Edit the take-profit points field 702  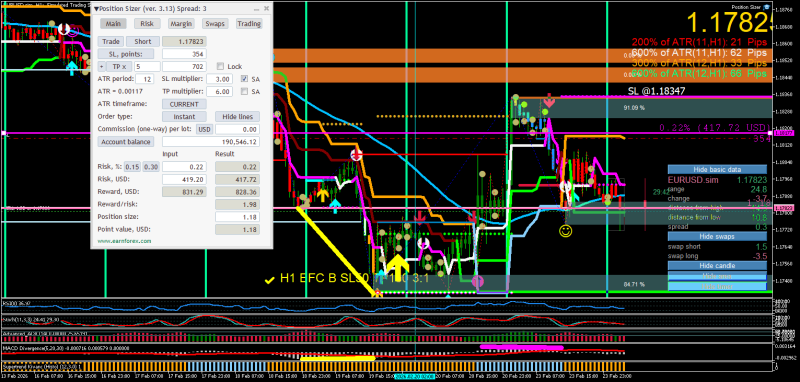[184, 66]
